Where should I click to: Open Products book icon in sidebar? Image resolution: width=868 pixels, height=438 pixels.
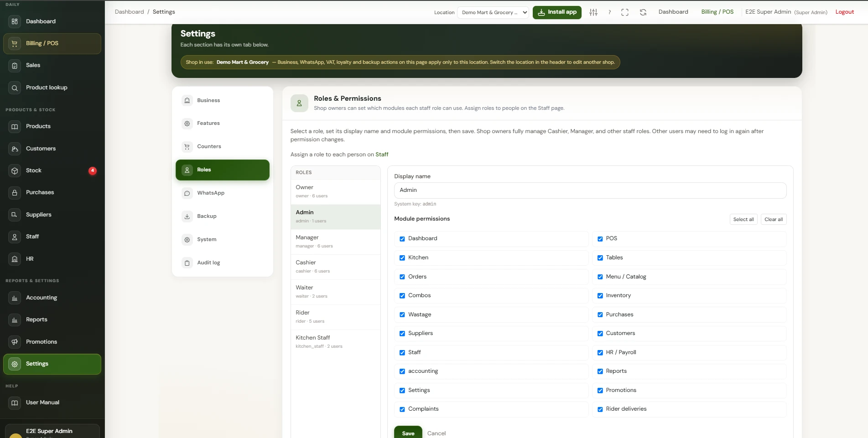point(15,127)
